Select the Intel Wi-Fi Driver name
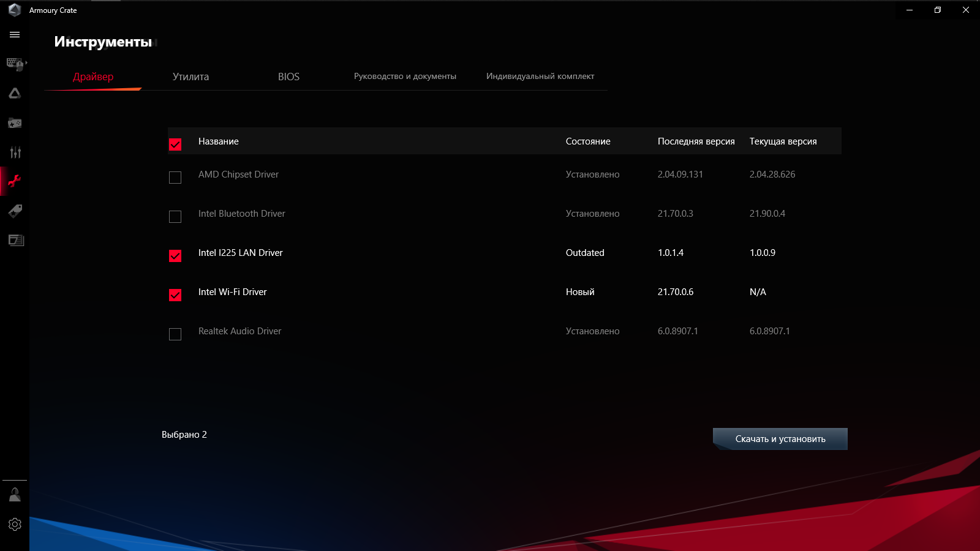 pyautogui.click(x=233, y=292)
